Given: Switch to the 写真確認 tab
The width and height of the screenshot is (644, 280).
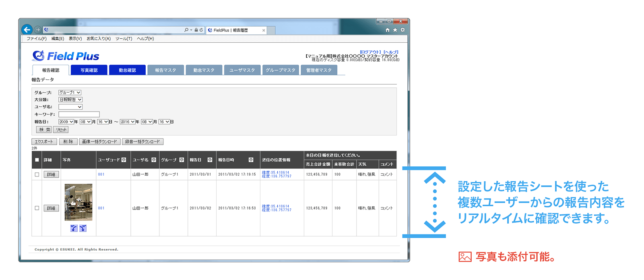Looking at the screenshot, I should (x=89, y=70).
